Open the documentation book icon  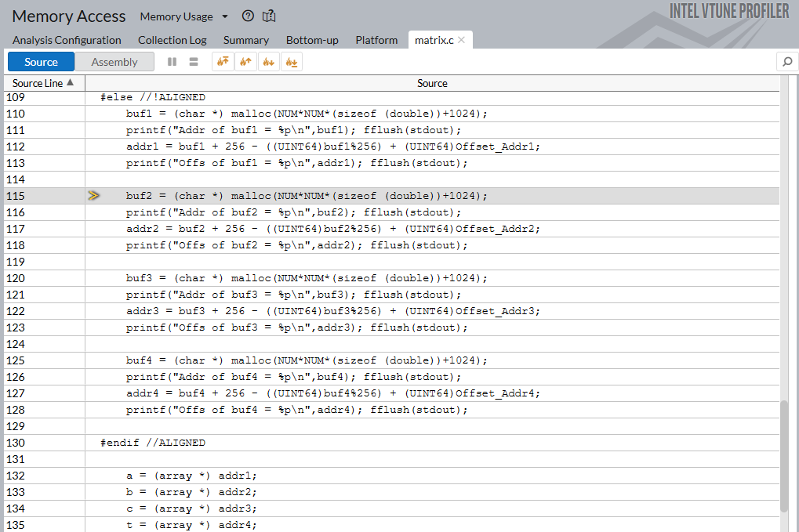click(x=269, y=16)
